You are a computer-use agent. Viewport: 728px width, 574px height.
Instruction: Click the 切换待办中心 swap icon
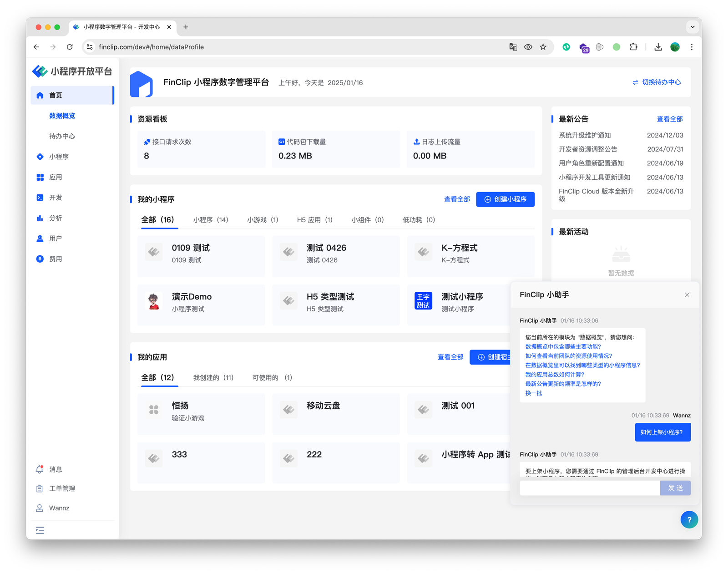(x=635, y=82)
